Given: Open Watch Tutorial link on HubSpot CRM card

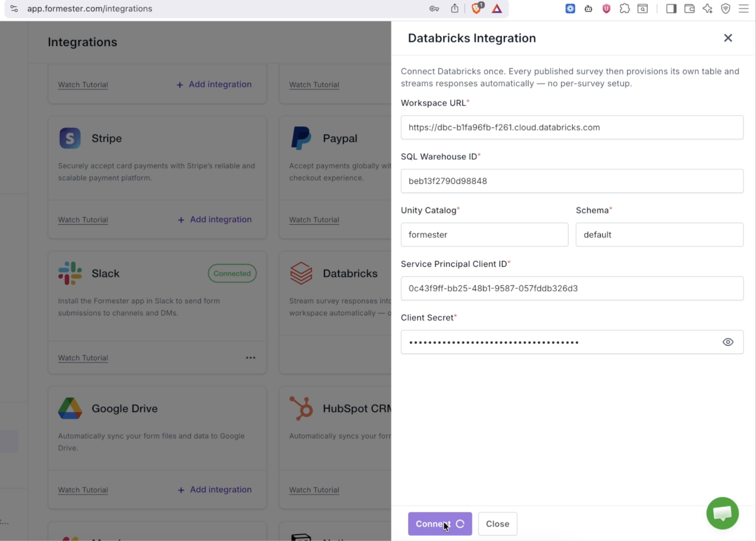Looking at the screenshot, I should click(314, 490).
